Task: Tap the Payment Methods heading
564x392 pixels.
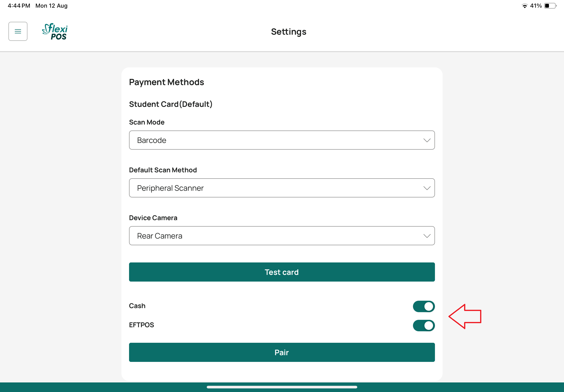Action: pos(167,82)
